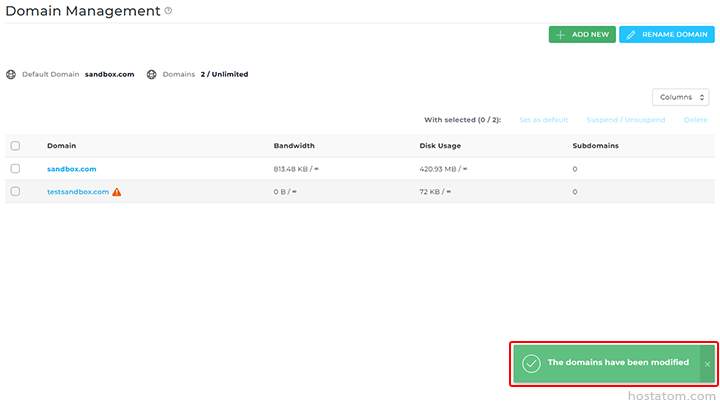Viewport: 720px width, 404px height.
Task: Click the help icon beside Domain Management
Action: click(x=168, y=11)
